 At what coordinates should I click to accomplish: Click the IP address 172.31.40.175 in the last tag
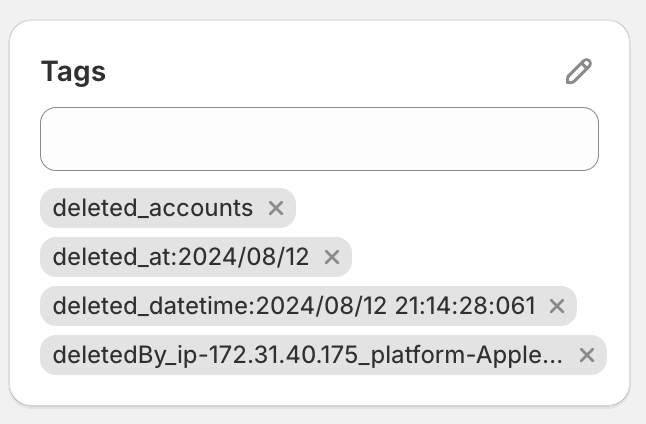283,354
